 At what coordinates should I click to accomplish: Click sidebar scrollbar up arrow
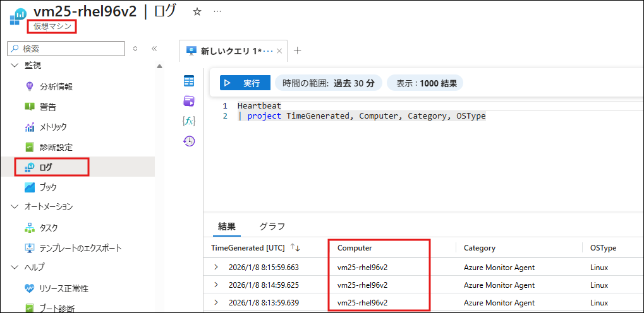[160, 66]
